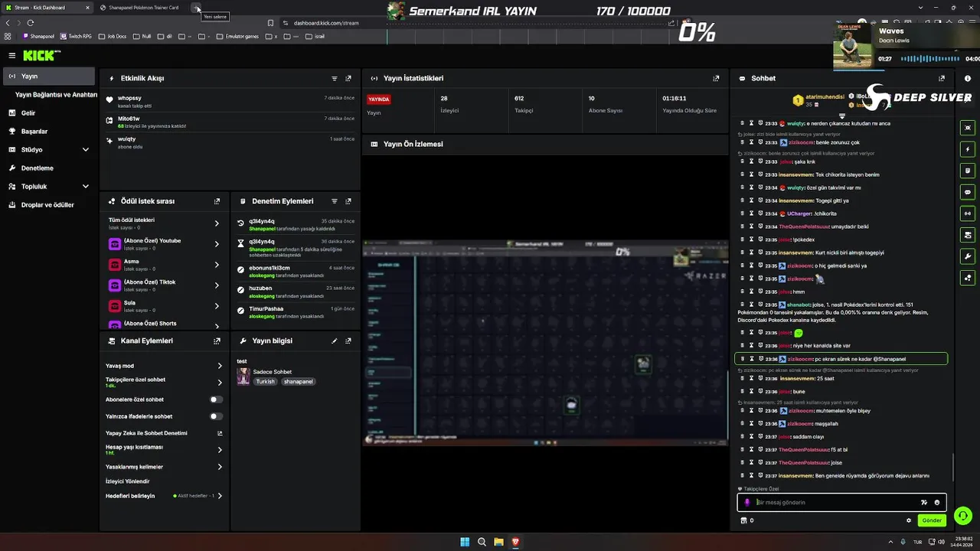Open Hedefleri belirleyin chevron
The height and width of the screenshot is (551, 980).
point(220,496)
